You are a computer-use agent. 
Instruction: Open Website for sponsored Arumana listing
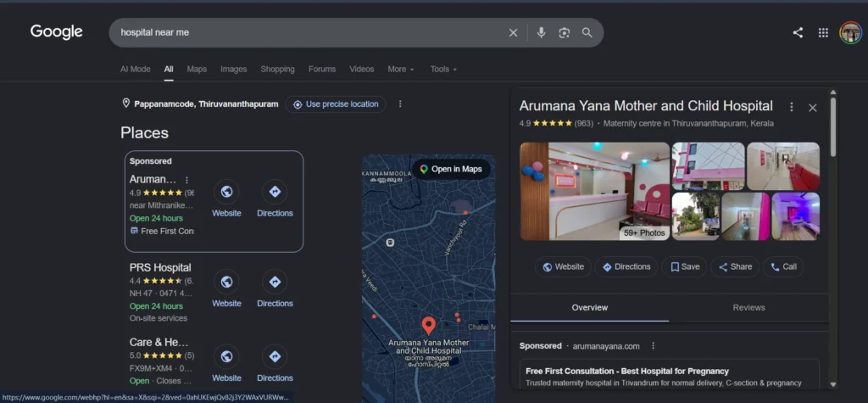tap(226, 199)
